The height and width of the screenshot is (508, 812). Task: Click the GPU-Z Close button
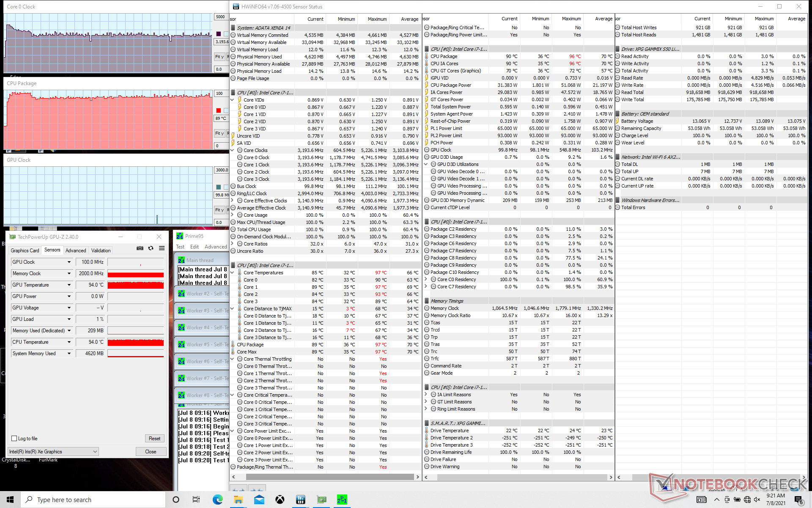coord(151,452)
